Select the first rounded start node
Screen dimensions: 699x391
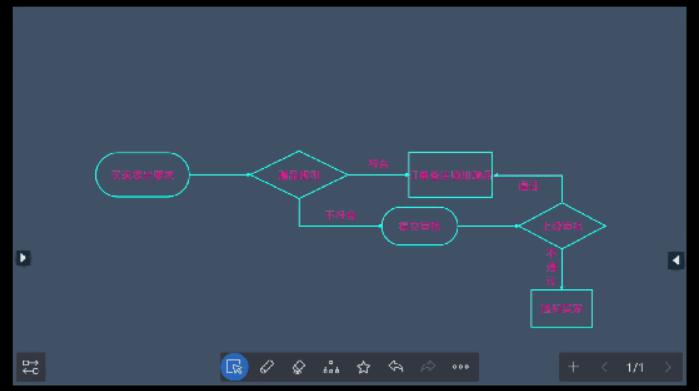(142, 175)
